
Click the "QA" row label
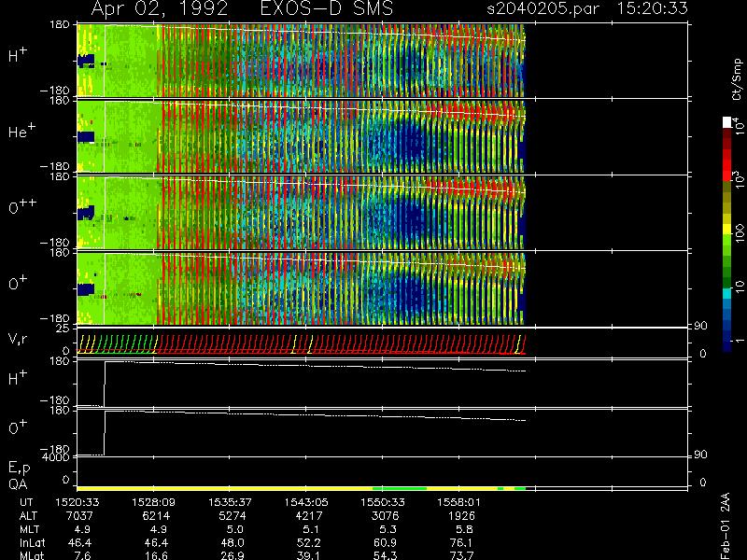point(18,484)
